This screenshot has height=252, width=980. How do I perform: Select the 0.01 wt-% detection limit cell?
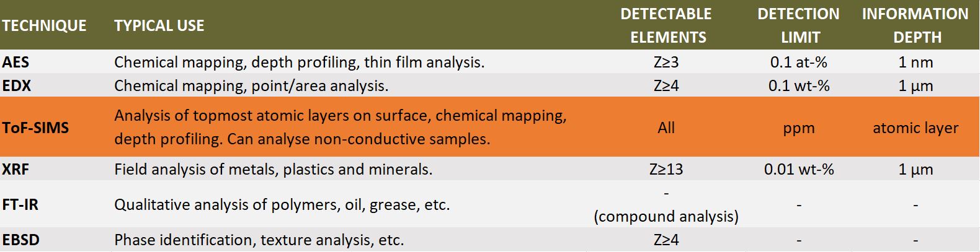[799, 169]
